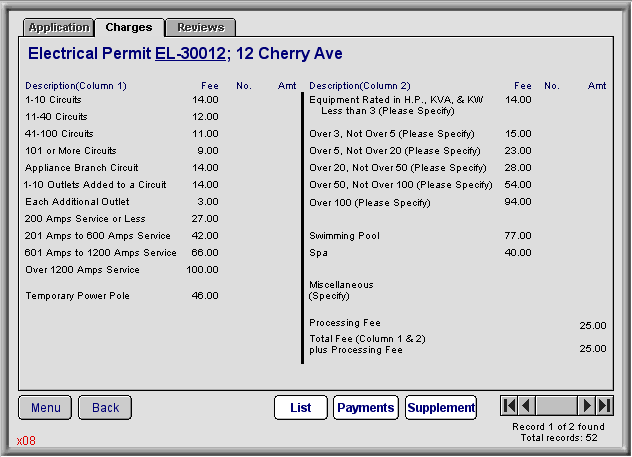
Task: Click the red x08 layout code
Action: 26,440
